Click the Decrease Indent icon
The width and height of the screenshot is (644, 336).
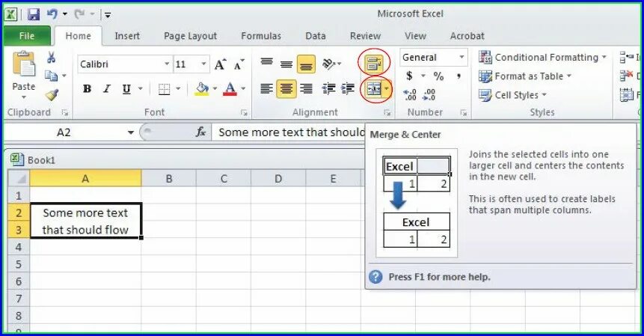tap(328, 88)
